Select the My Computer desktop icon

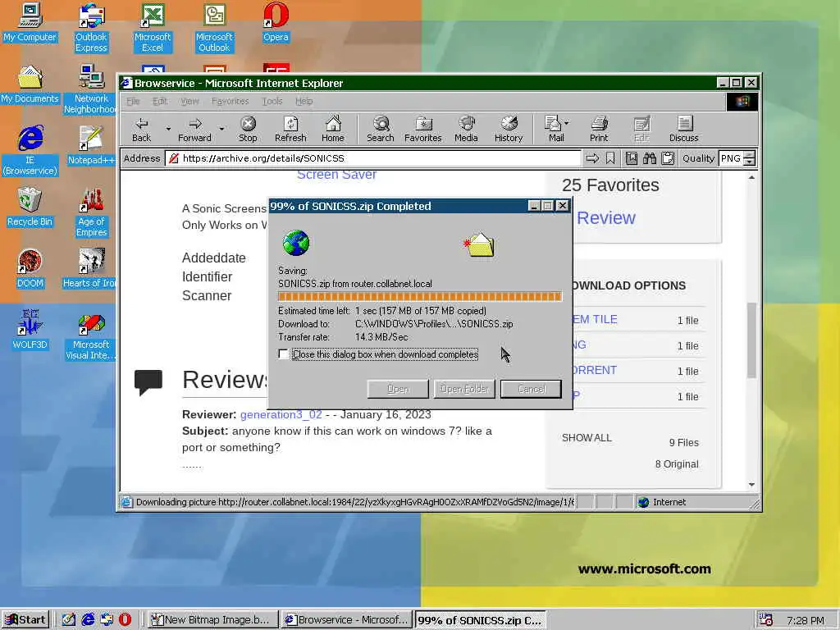coord(30,23)
